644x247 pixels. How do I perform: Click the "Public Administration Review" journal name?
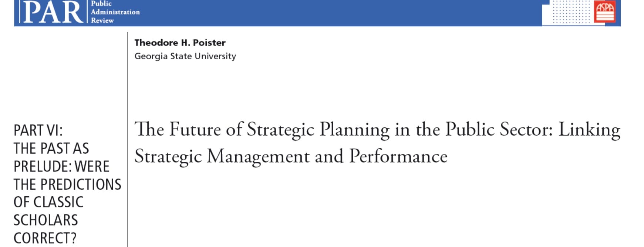pyautogui.click(x=115, y=12)
